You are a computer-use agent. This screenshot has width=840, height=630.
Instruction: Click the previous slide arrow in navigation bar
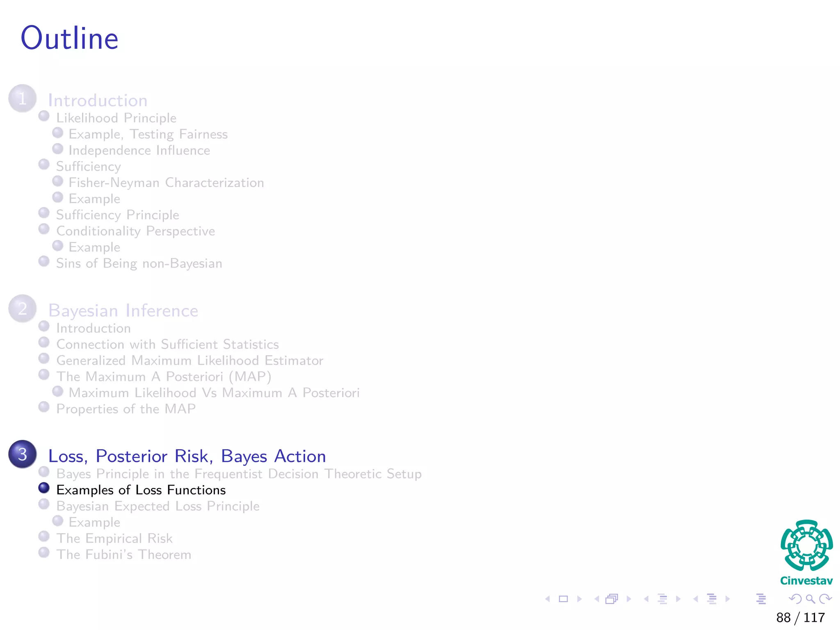pos(548,599)
